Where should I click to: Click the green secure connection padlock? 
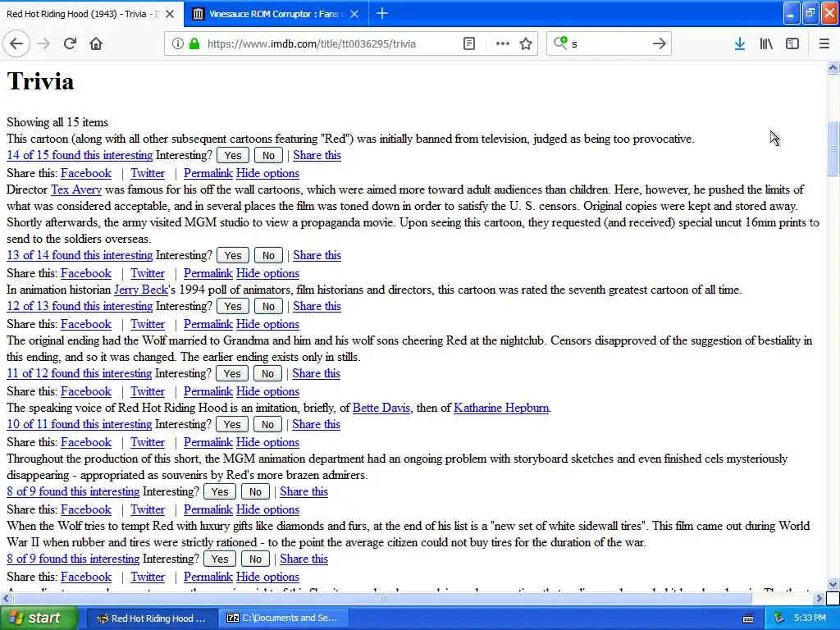pyautogui.click(x=194, y=44)
